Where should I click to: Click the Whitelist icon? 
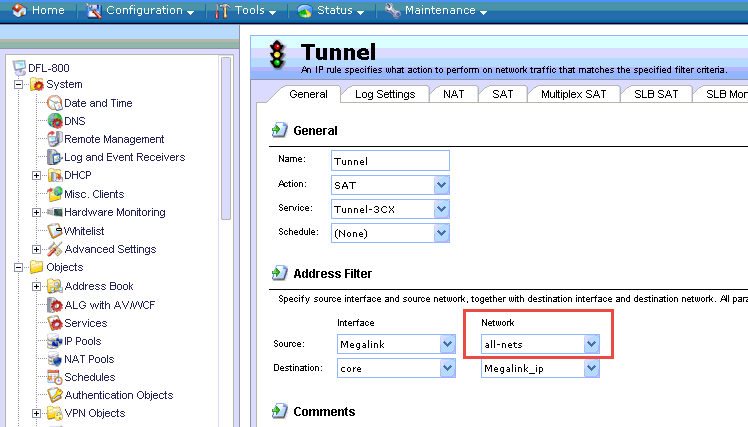click(55, 230)
